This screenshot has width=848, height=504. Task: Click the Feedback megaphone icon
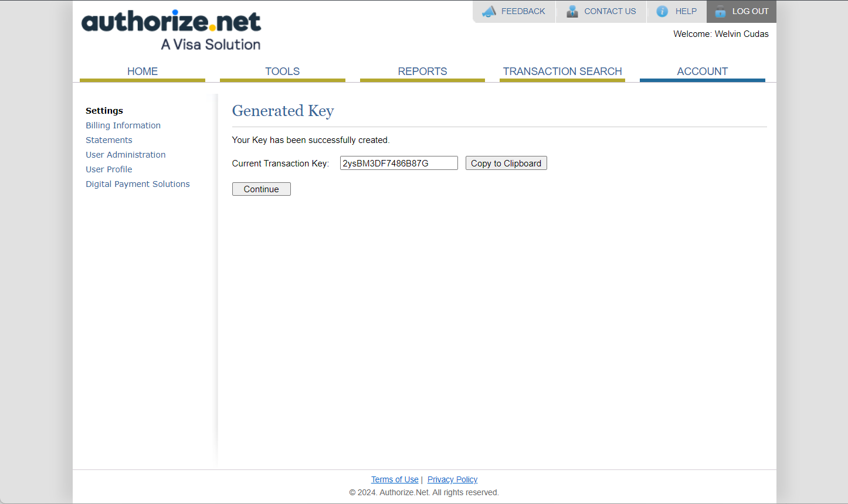489,11
